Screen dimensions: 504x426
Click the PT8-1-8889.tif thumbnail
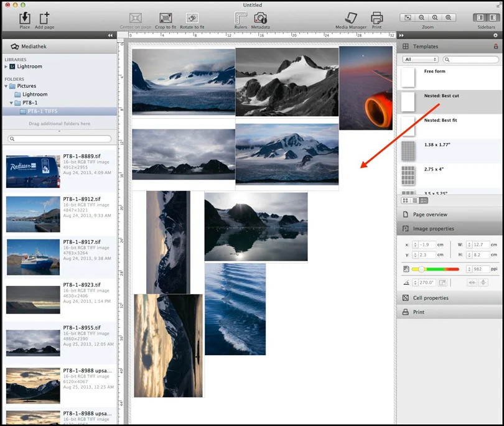click(x=33, y=172)
